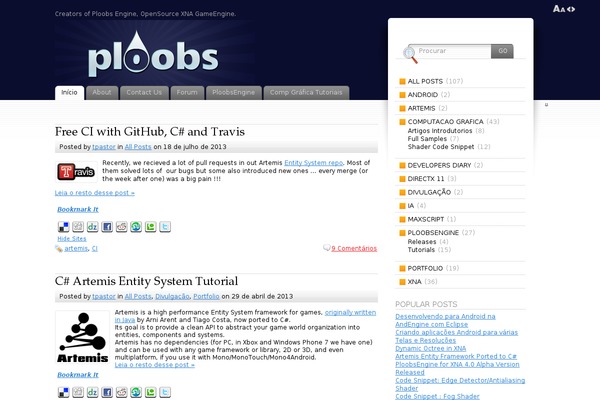The image size is (600, 400).
Task: Open Artemis Entity Framework Ported to C# link
Action: (456, 357)
